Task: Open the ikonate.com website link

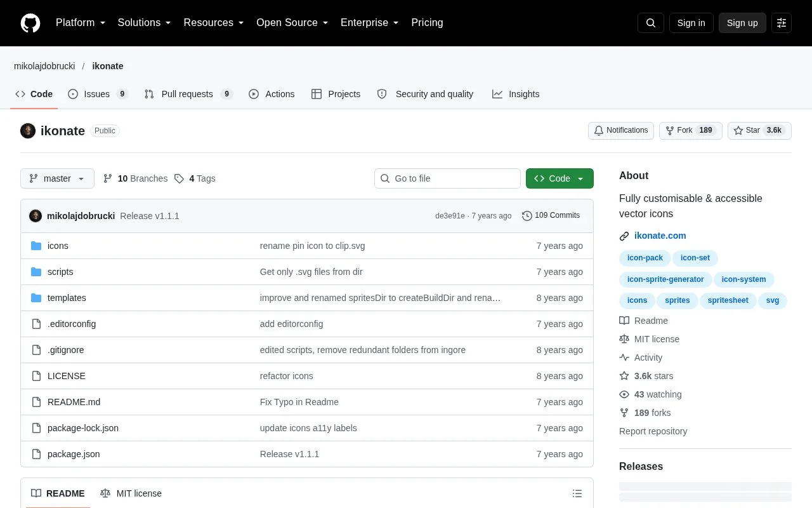Action: point(660,236)
